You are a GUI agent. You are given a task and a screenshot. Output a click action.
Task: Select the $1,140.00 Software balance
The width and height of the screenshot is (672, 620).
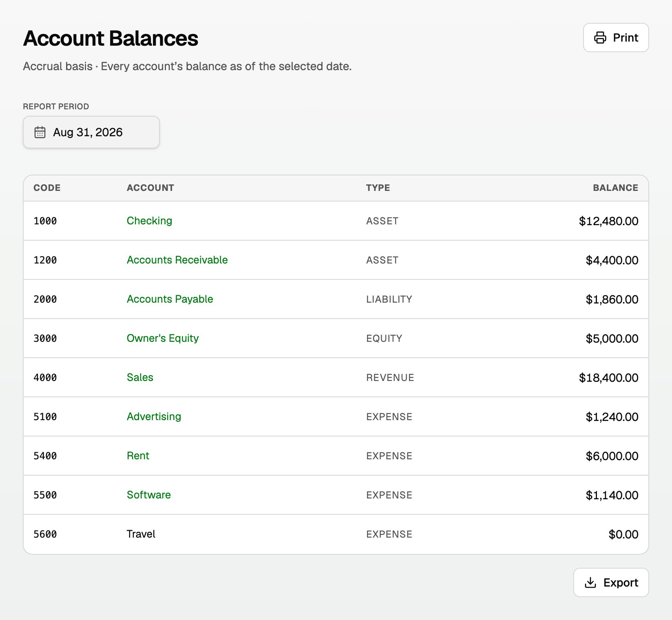(612, 495)
